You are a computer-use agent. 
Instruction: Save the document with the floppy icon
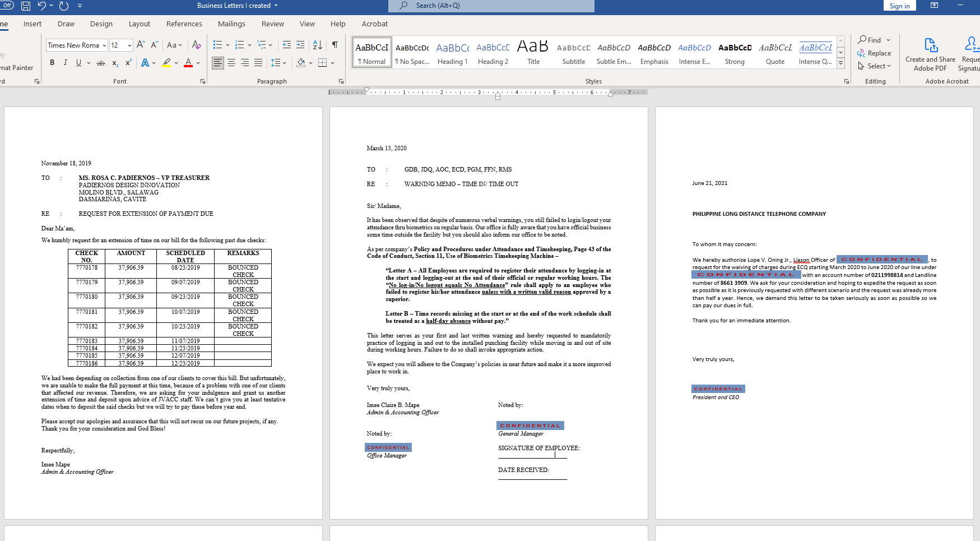click(x=26, y=6)
